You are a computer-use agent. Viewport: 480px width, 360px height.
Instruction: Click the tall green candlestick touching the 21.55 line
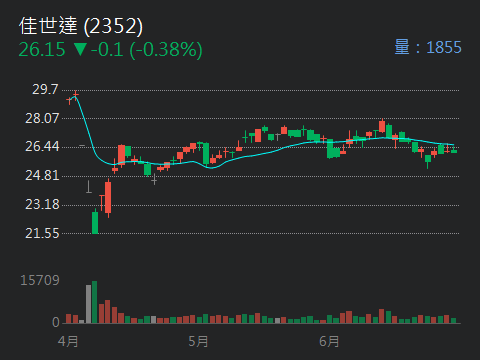point(95,222)
